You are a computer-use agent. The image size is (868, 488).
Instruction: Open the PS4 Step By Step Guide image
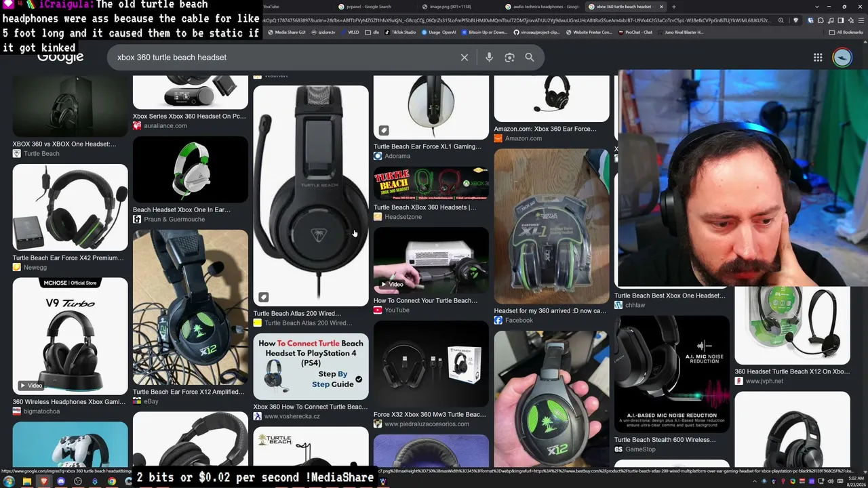click(311, 367)
